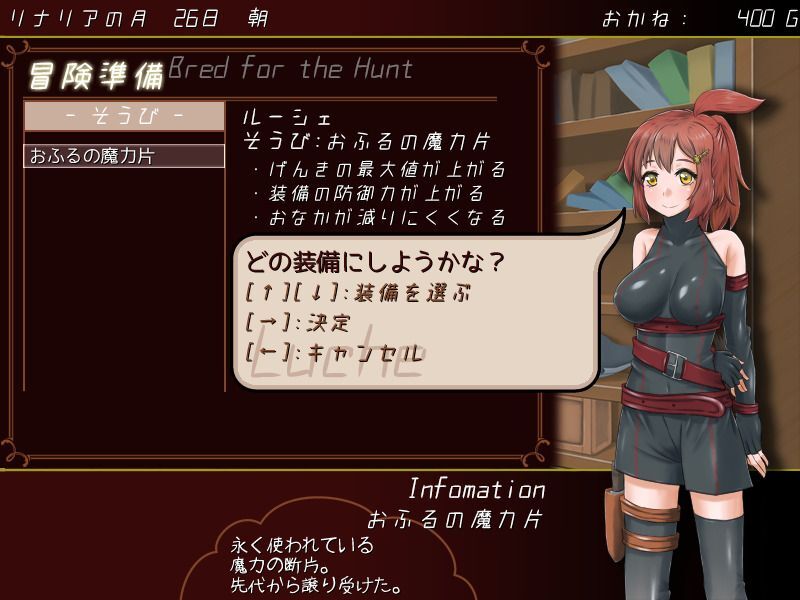The height and width of the screenshot is (600, 800).
Task: Click the date display リナリアの月 26日
Action: coord(114,19)
